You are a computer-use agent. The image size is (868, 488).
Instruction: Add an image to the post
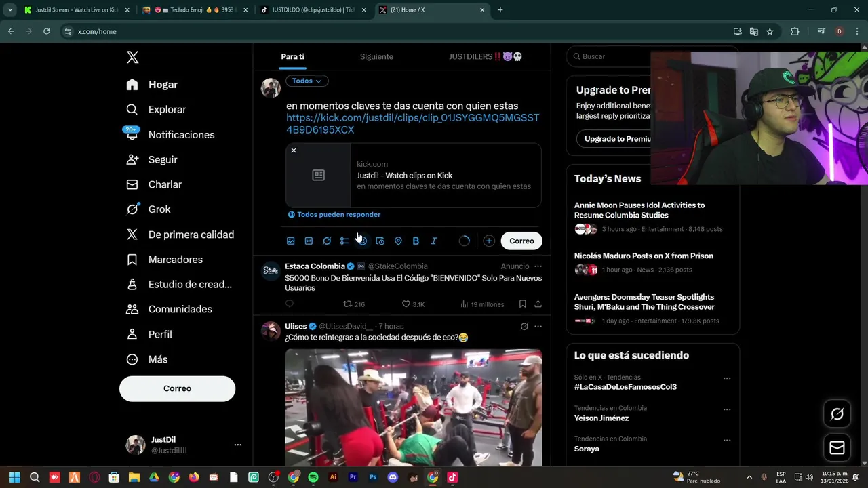click(x=291, y=241)
